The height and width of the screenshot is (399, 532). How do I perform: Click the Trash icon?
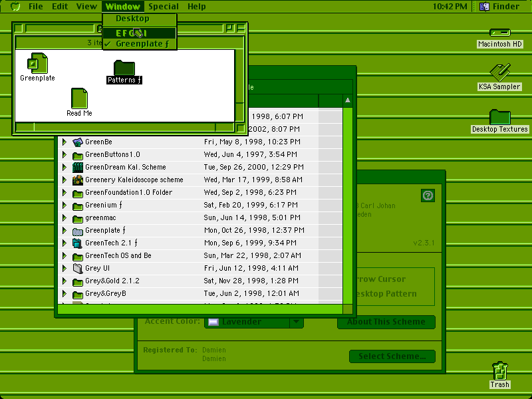pos(499,370)
